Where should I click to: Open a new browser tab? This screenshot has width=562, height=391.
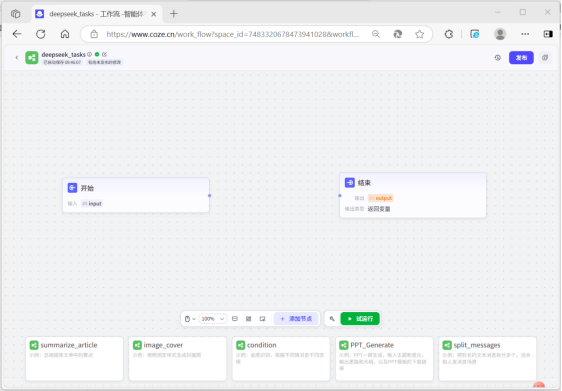coord(174,14)
